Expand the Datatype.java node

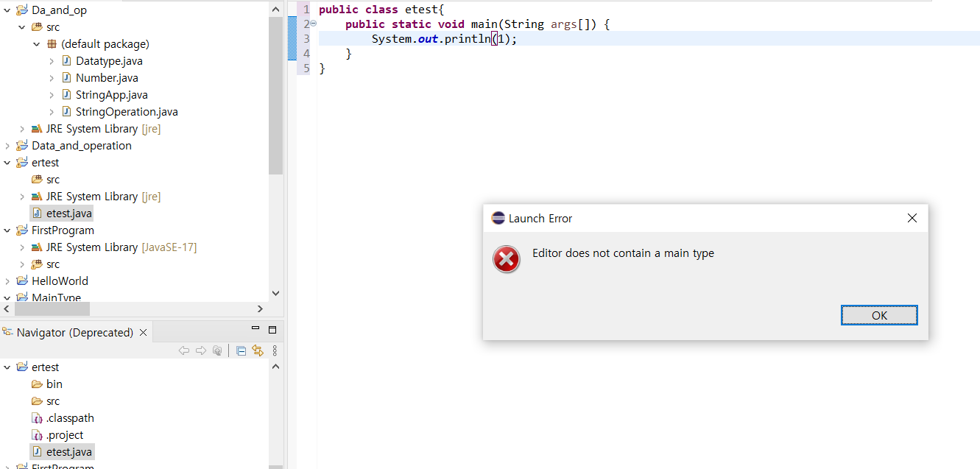(x=52, y=61)
